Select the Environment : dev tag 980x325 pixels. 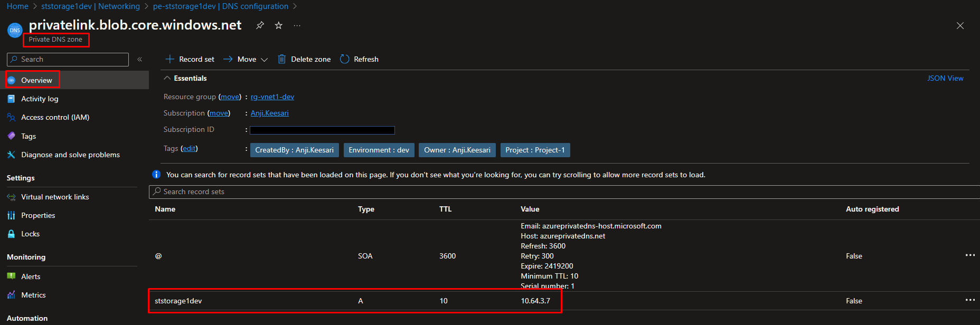[379, 150]
